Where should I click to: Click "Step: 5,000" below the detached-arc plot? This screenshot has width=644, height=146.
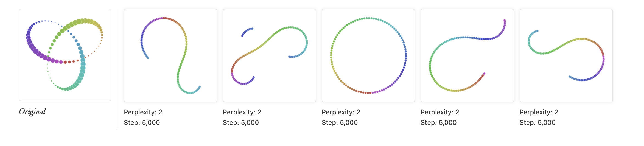(x=241, y=123)
